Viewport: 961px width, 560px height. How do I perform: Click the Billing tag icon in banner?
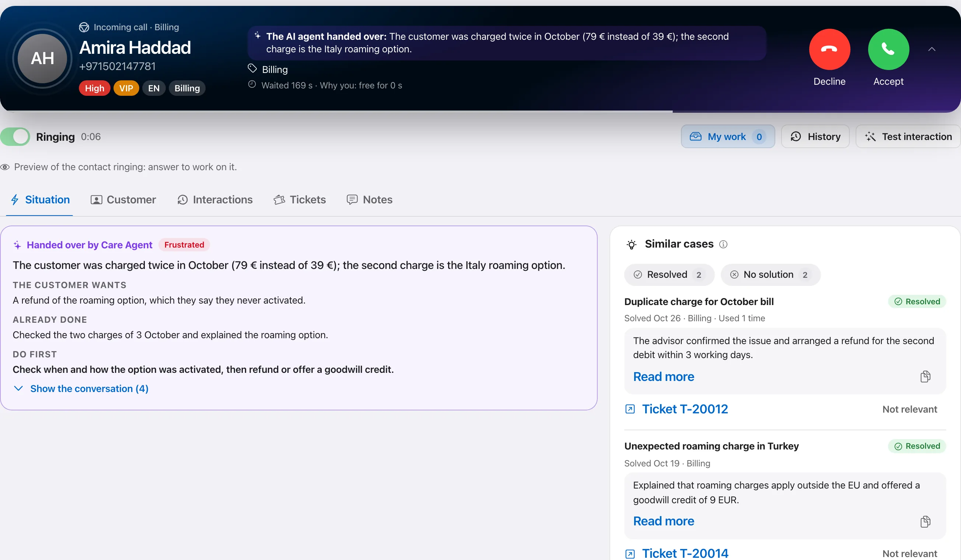(x=252, y=69)
